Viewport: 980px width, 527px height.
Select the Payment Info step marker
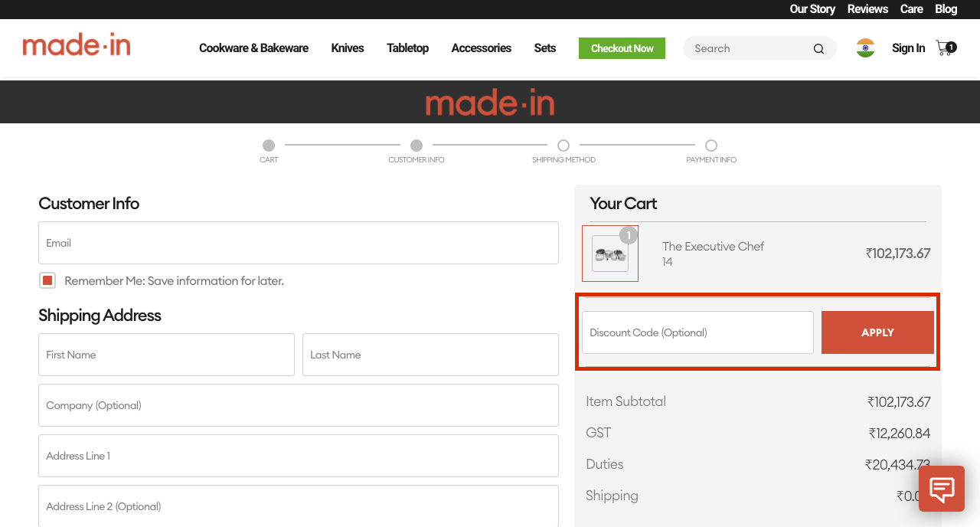[x=711, y=146]
